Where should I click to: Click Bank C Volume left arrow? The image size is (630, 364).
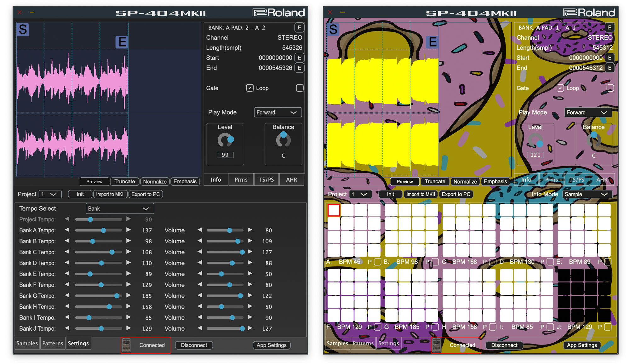[x=200, y=252]
